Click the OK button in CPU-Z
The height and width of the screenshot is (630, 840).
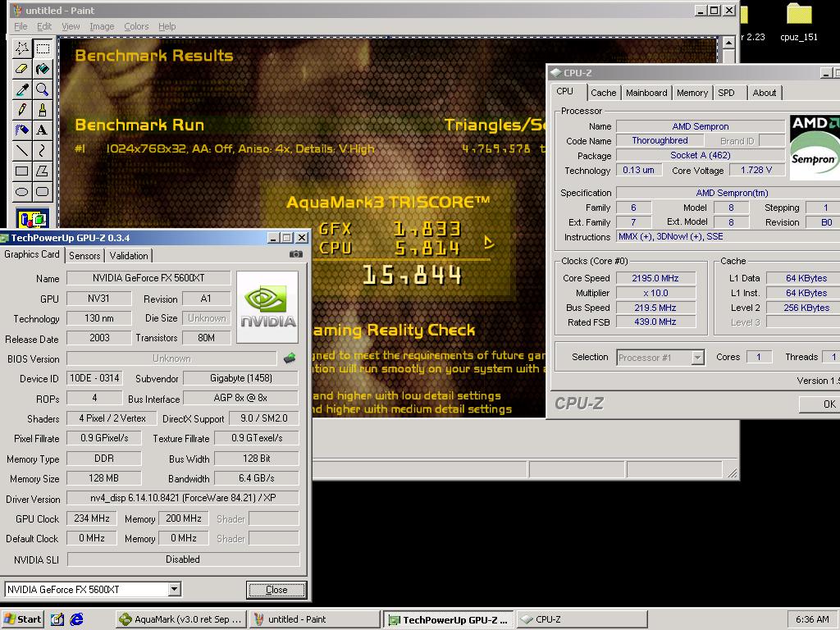819,404
